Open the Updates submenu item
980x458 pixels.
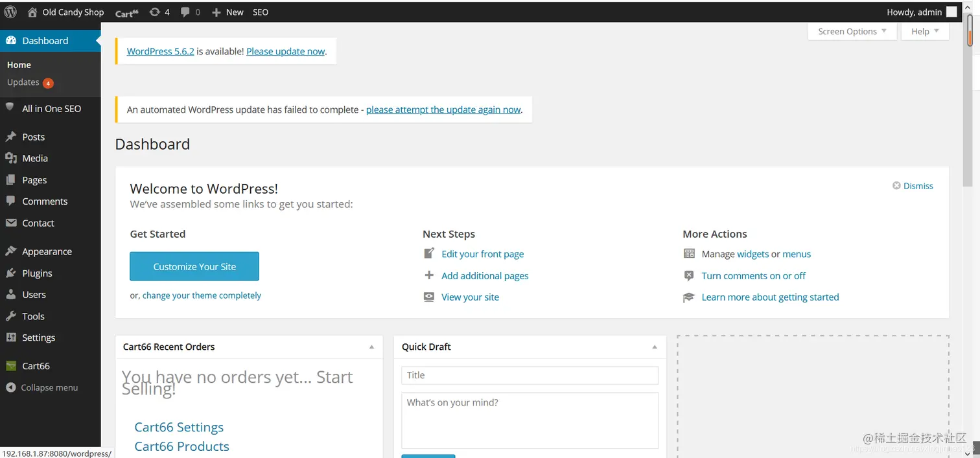click(23, 82)
